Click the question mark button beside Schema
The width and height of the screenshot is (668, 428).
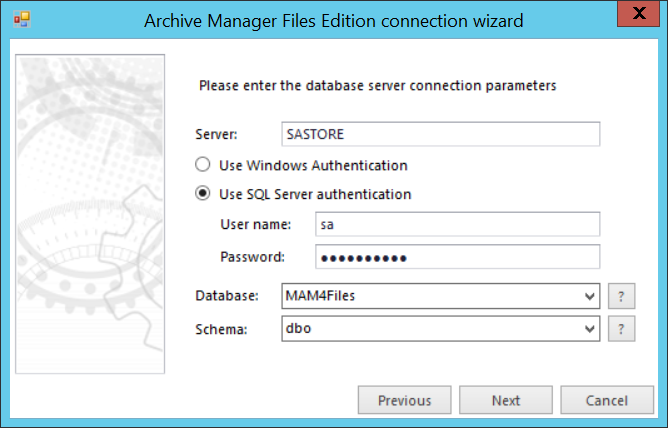[x=622, y=328]
